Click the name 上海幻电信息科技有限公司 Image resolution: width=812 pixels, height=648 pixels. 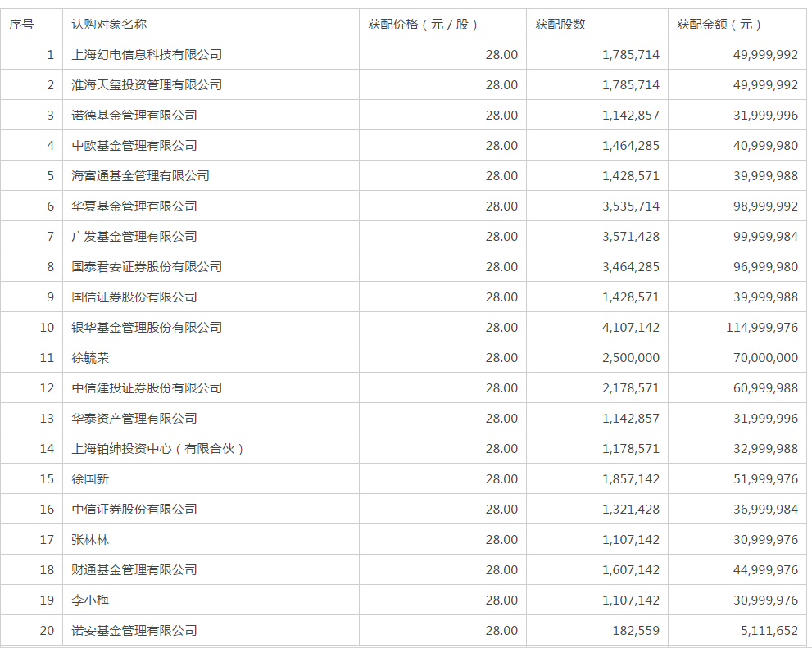[x=147, y=54]
